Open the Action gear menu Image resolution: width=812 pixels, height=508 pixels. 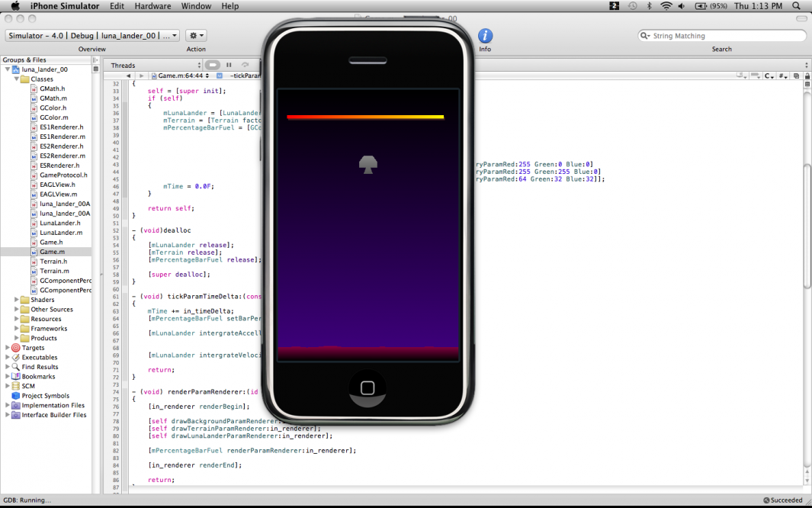click(196, 36)
